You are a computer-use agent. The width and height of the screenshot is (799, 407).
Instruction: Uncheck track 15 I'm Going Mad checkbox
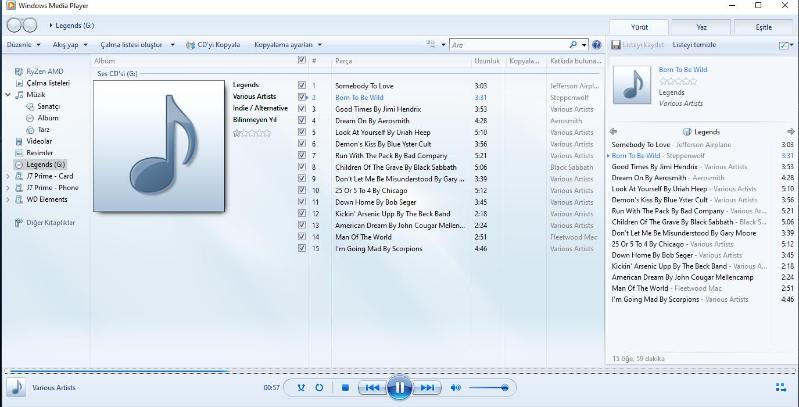pos(302,248)
